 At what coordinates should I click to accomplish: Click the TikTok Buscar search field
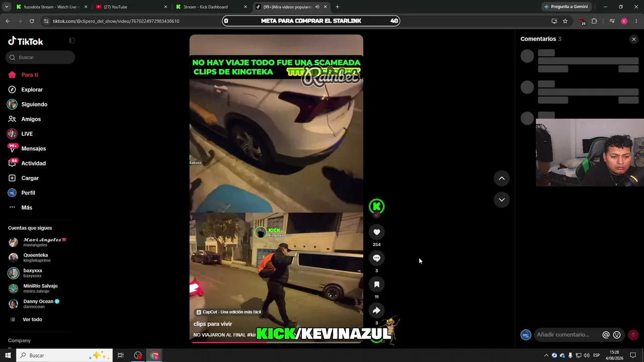40,57
